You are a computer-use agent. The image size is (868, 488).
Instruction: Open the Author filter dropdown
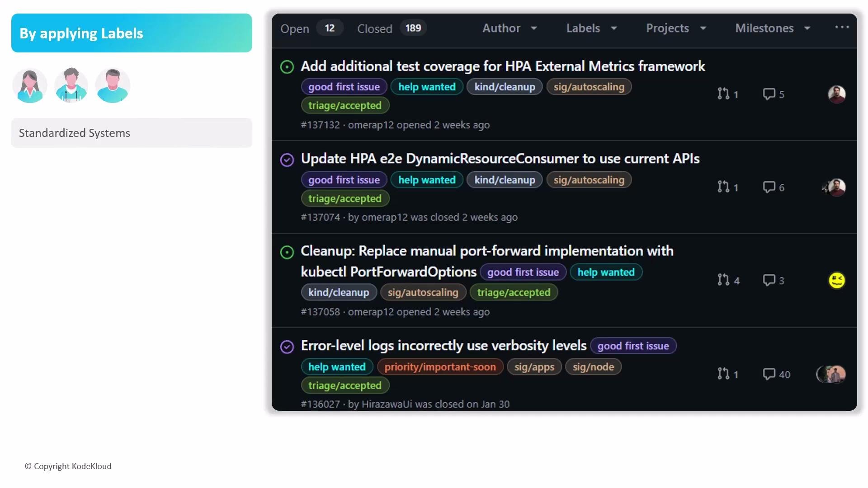point(509,28)
